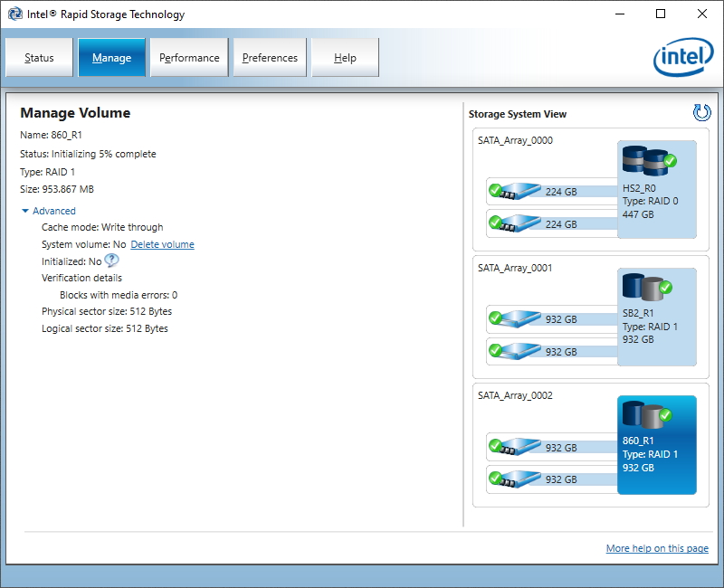
Task: Refresh the Storage System View
Action: (701, 112)
